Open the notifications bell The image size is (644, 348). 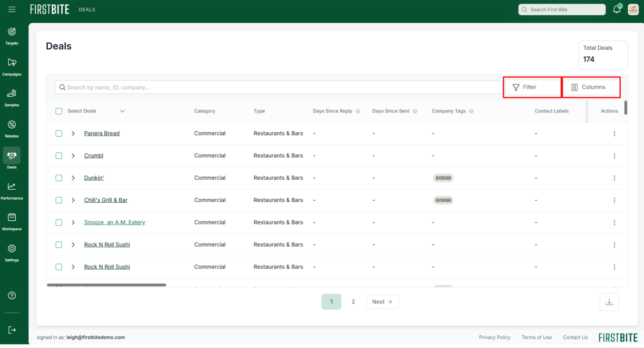[x=617, y=9]
